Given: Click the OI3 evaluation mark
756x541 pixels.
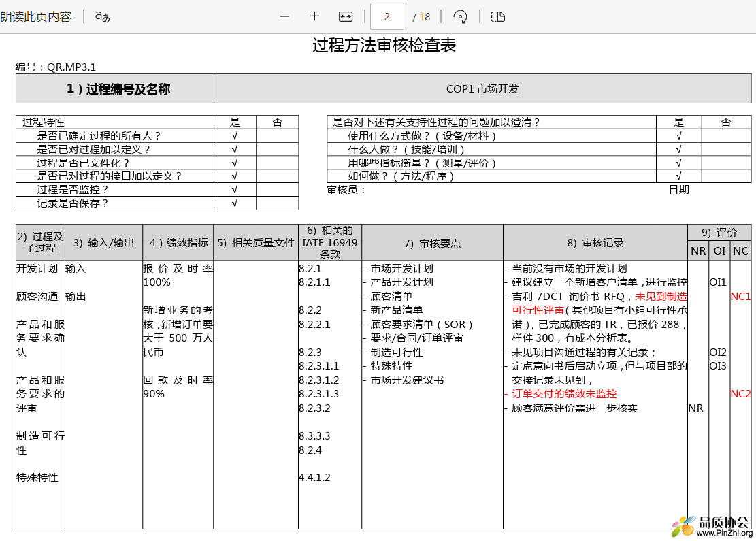Looking at the screenshot, I should point(718,366).
